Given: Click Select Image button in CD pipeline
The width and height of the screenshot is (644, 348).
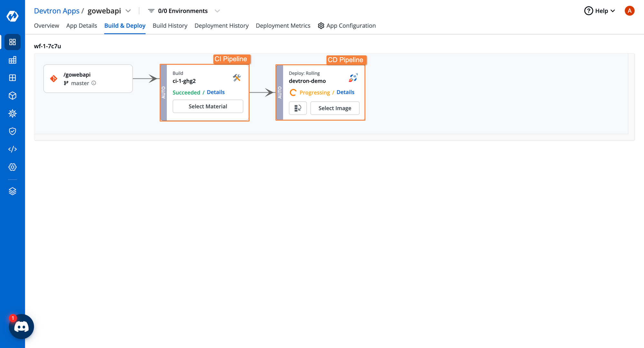Looking at the screenshot, I should click(335, 108).
